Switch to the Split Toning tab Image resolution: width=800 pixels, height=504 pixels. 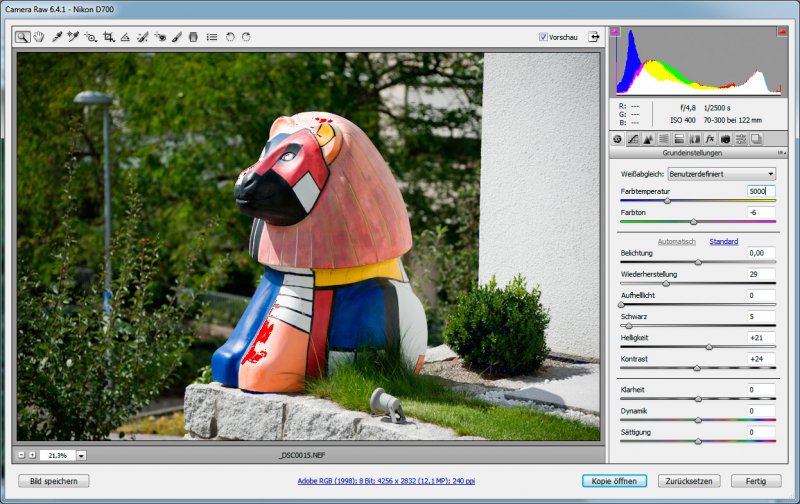pos(679,139)
